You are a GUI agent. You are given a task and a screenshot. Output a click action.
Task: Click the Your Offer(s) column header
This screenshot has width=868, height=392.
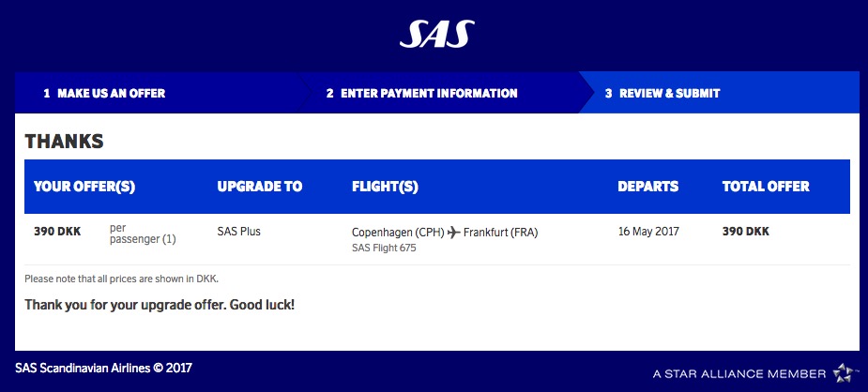click(x=84, y=187)
